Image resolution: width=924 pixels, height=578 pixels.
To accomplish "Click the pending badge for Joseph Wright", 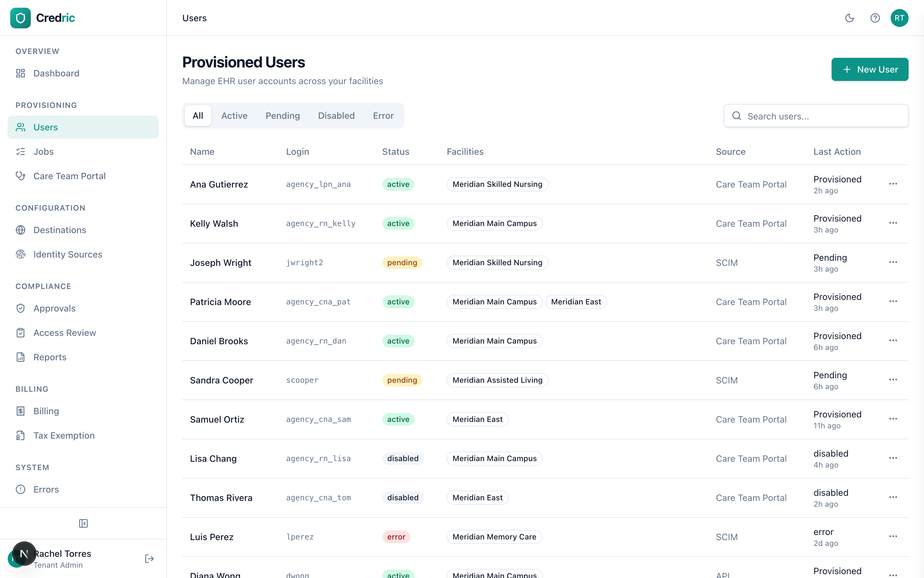I will (402, 263).
